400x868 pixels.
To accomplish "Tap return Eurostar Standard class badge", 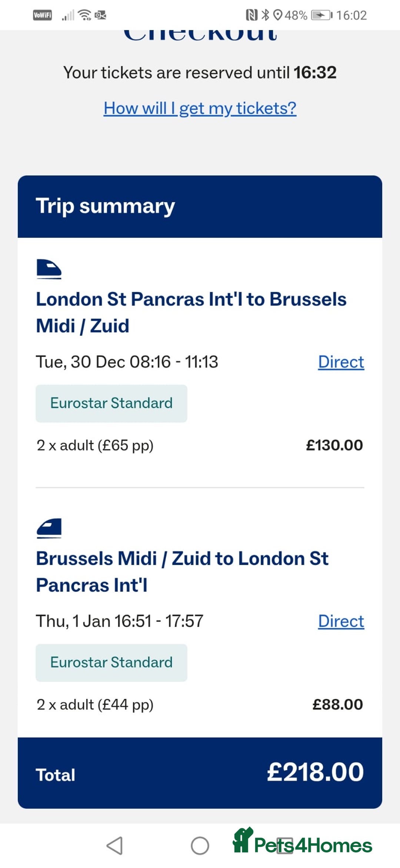I will [x=111, y=663].
